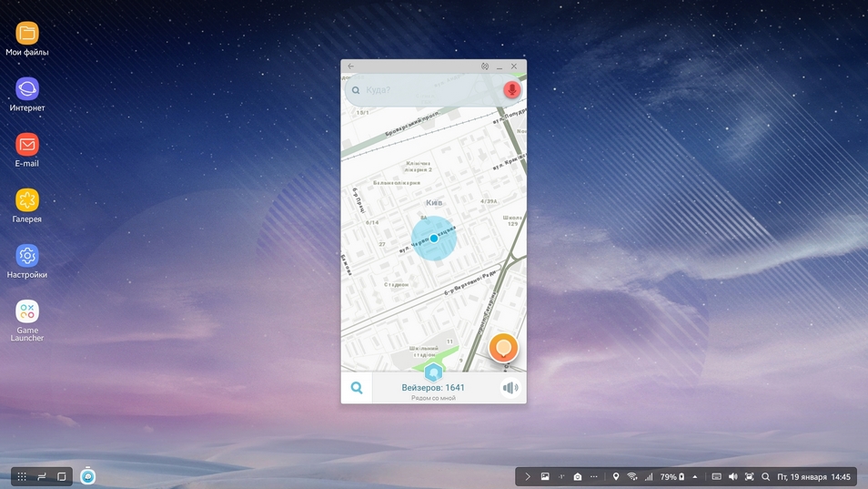
Task: Click the "Школа 129" map label
Action: [512, 220]
